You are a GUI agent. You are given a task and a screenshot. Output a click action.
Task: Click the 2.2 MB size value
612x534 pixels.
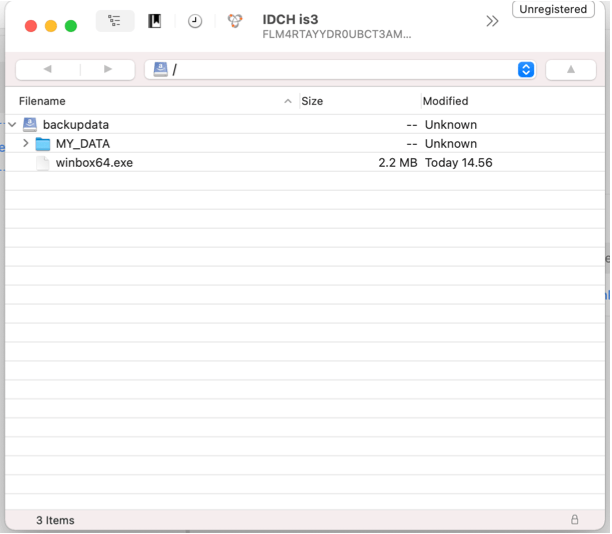point(398,162)
